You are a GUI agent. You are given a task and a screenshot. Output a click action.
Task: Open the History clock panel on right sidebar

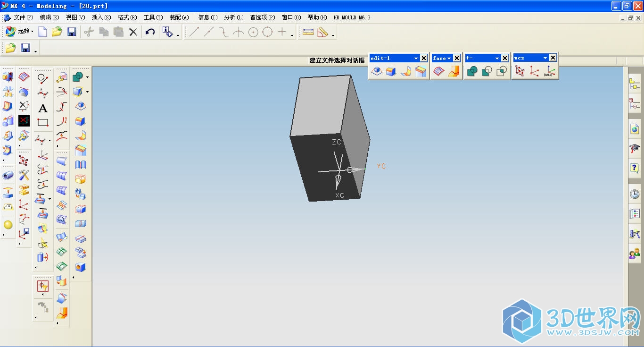pos(635,194)
